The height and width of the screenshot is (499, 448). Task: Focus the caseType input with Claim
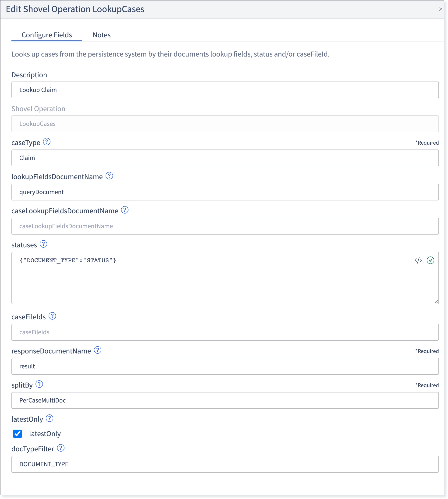(225, 158)
